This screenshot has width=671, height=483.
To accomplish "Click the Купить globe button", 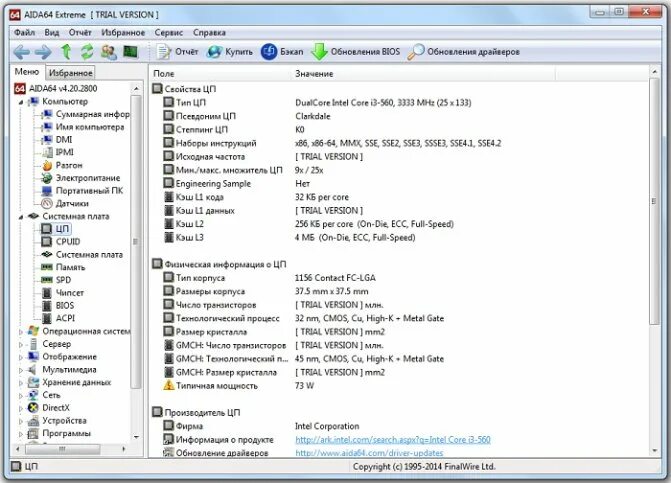I will pos(229,52).
